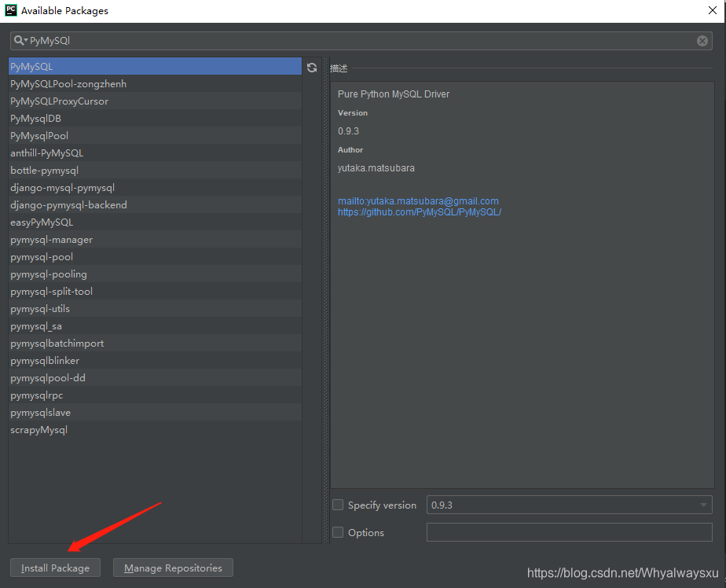This screenshot has height=588, width=726.
Task: Click the Pure Python MySQL Driver text
Action: click(394, 94)
